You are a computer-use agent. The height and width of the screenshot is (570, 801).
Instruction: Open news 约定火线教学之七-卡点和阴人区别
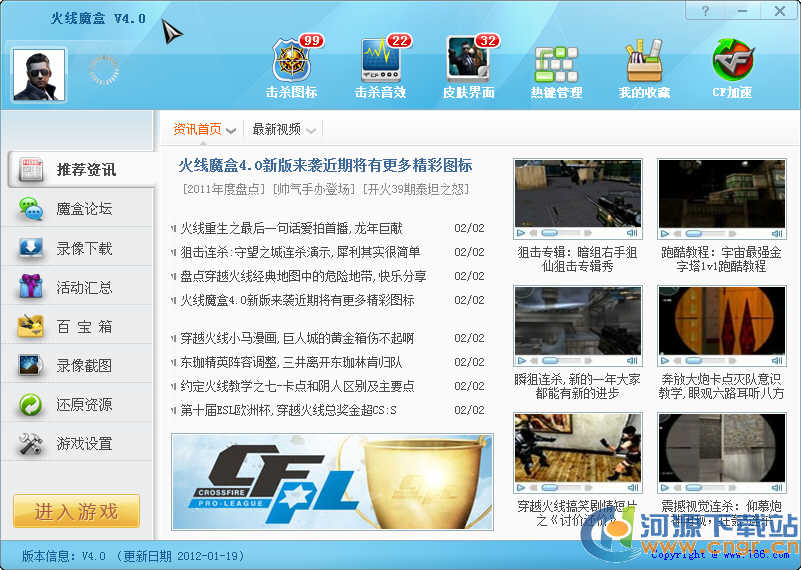[297, 386]
